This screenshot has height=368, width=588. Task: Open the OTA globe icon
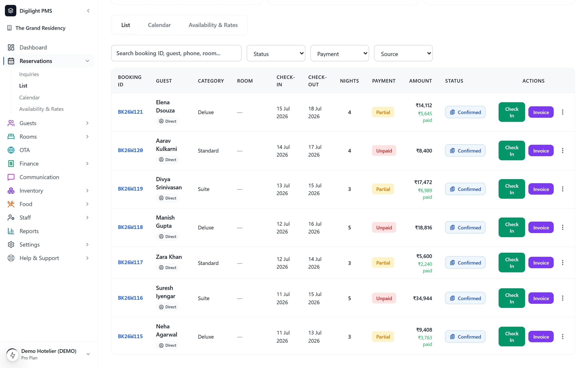tap(11, 150)
